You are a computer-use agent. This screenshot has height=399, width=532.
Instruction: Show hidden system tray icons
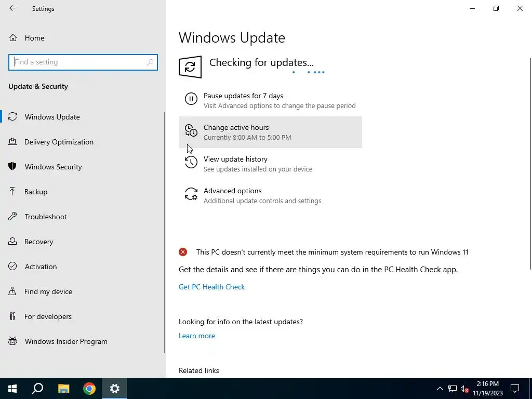pyautogui.click(x=440, y=389)
